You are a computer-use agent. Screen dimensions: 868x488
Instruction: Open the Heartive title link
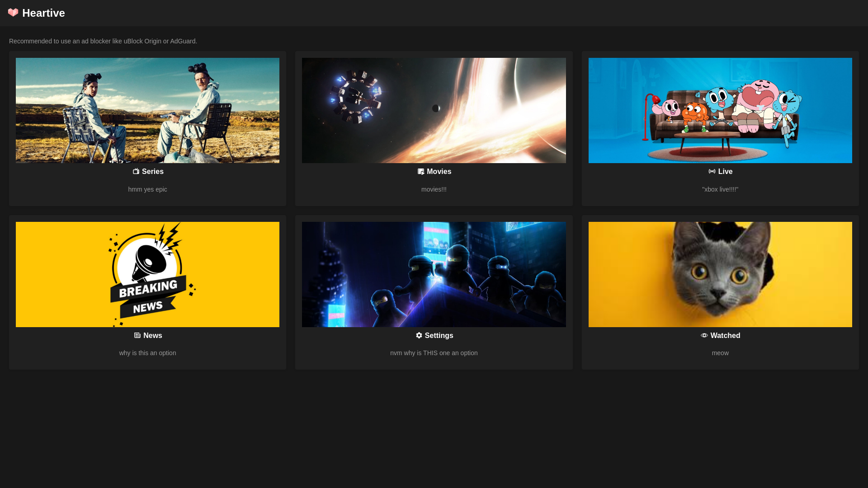[43, 13]
